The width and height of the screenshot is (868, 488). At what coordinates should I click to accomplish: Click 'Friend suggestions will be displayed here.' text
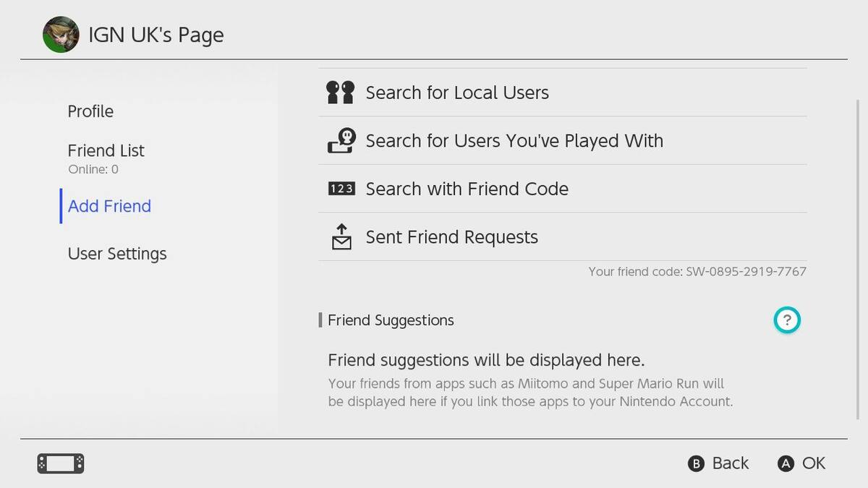point(486,360)
